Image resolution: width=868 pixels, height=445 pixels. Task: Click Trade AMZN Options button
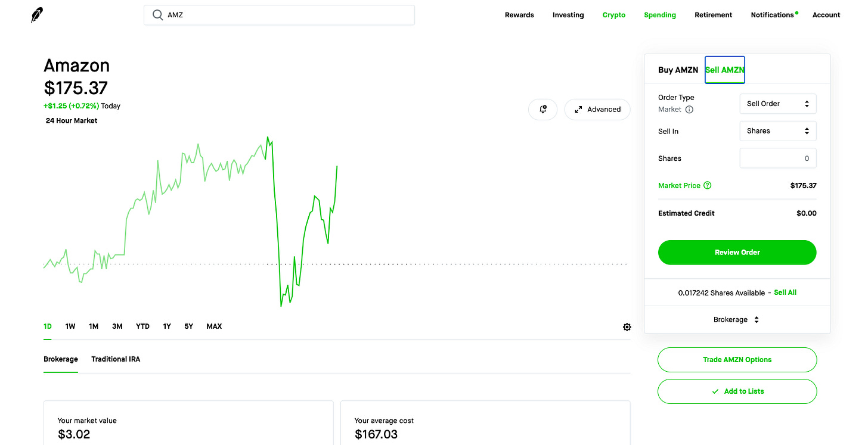pyautogui.click(x=737, y=360)
